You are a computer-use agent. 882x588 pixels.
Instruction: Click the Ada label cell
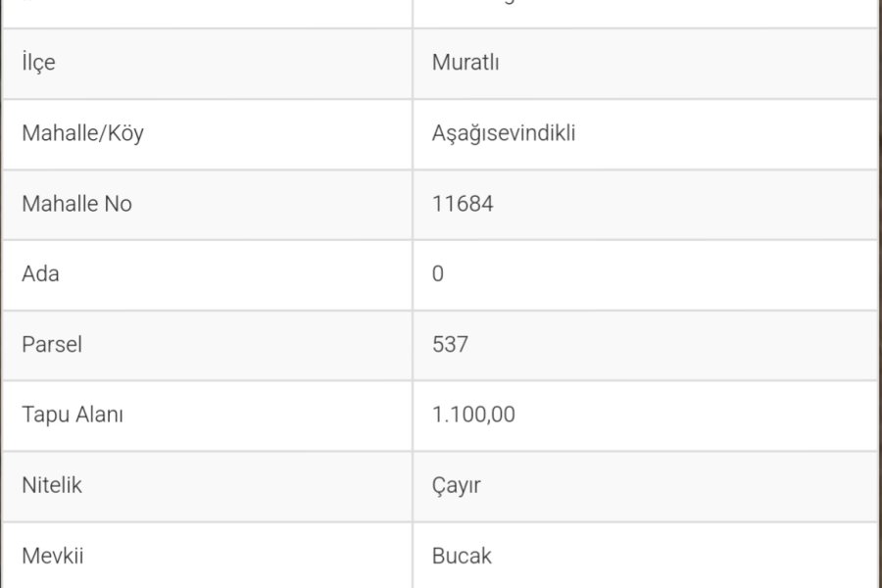point(207,274)
